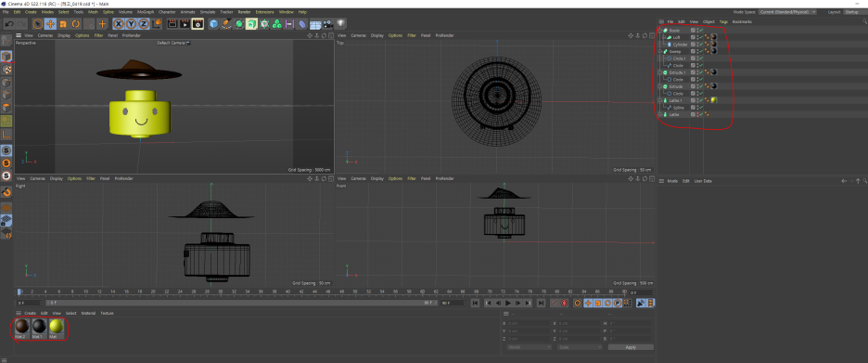The width and height of the screenshot is (868, 363).
Task: Select the Move tool in the toolbar
Action: [x=50, y=24]
